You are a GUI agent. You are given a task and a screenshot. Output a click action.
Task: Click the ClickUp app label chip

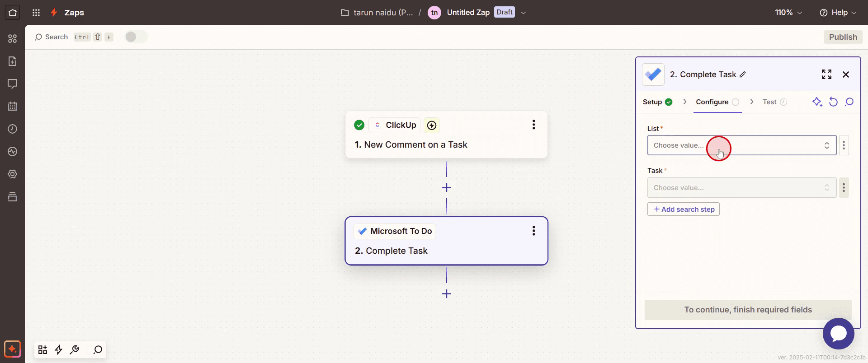pos(395,125)
